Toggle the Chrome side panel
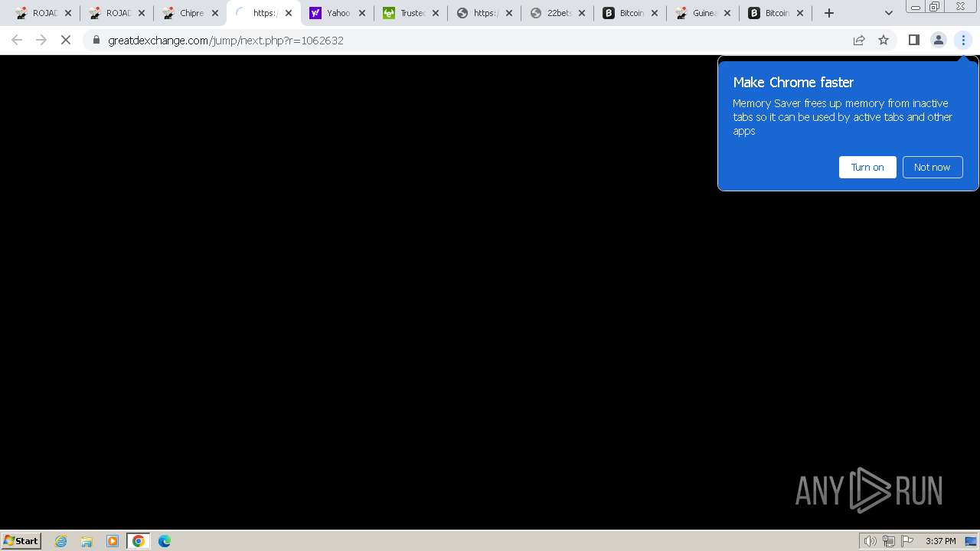The image size is (980, 551). (913, 40)
